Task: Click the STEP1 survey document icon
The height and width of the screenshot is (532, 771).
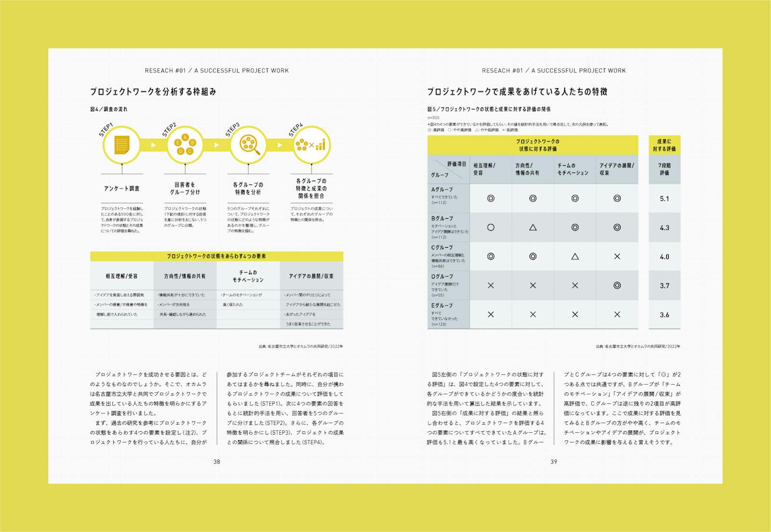Action: coord(121,145)
